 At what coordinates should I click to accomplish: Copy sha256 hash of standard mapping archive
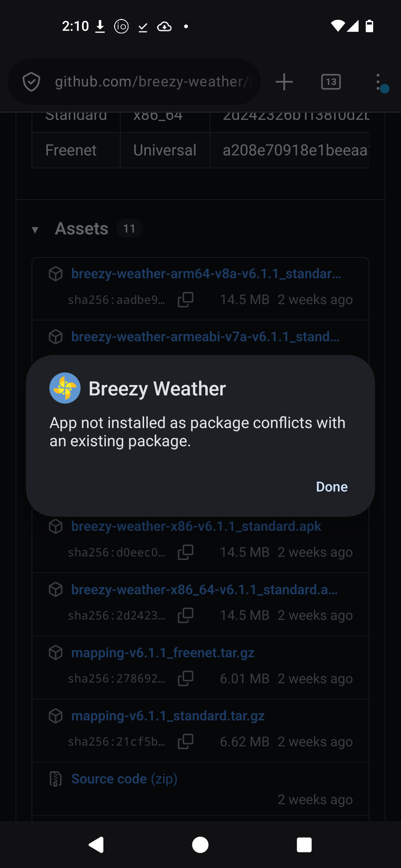(x=185, y=742)
